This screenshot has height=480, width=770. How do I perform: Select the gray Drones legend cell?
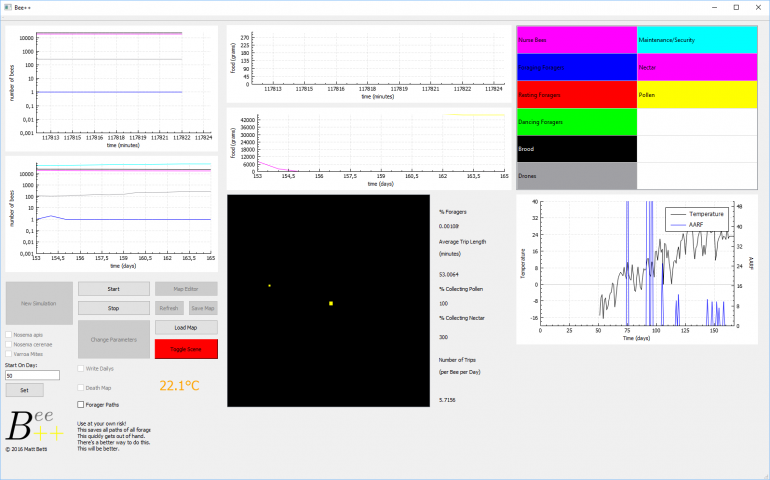coord(576,175)
